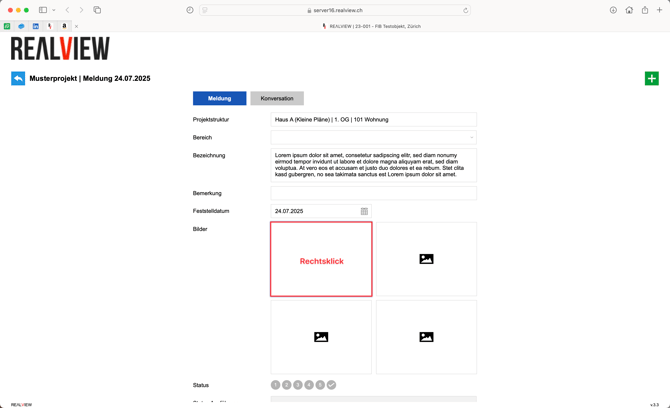Switch to the Konversation tab
The width and height of the screenshot is (670, 408).
pyautogui.click(x=277, y=98)
